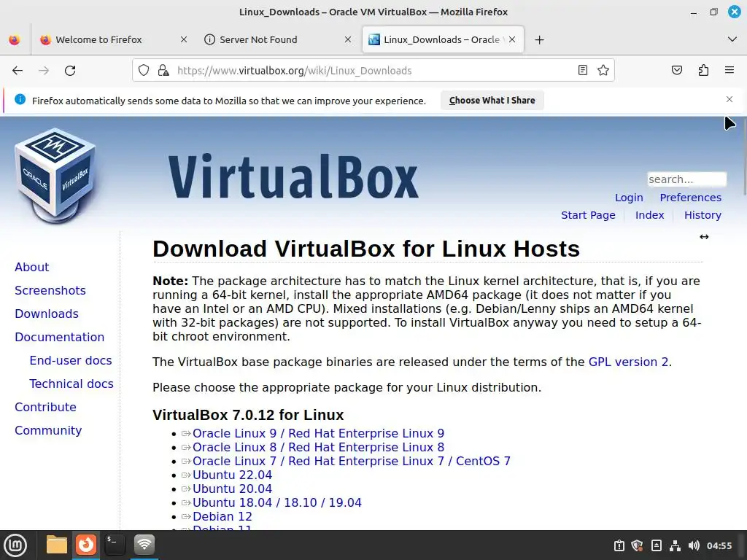Click the page vertical scrollbar thumb
This screenshot has width=747, height=560.
click(745, 156)
